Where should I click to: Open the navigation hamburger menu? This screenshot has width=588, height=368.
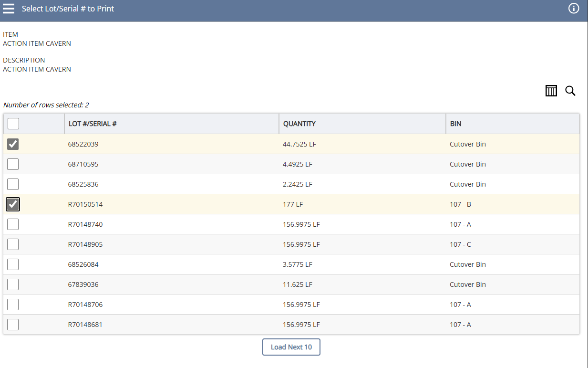point(9,8)
